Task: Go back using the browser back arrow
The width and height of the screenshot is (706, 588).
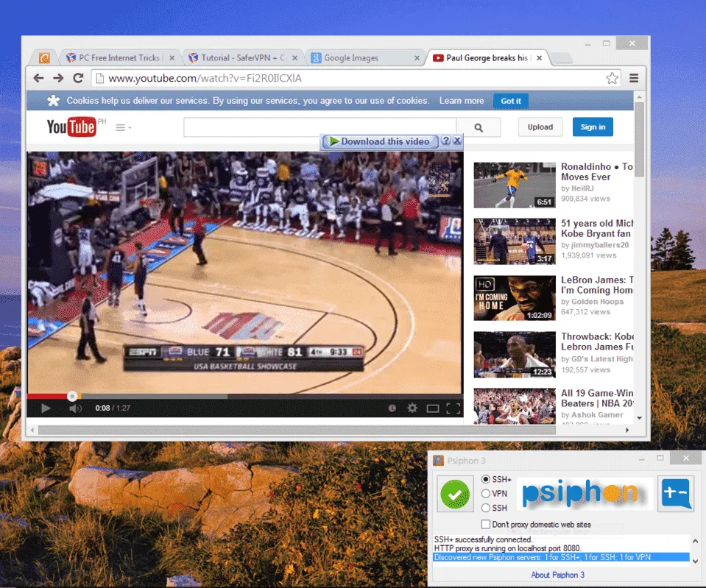Action: pos(39,78)
